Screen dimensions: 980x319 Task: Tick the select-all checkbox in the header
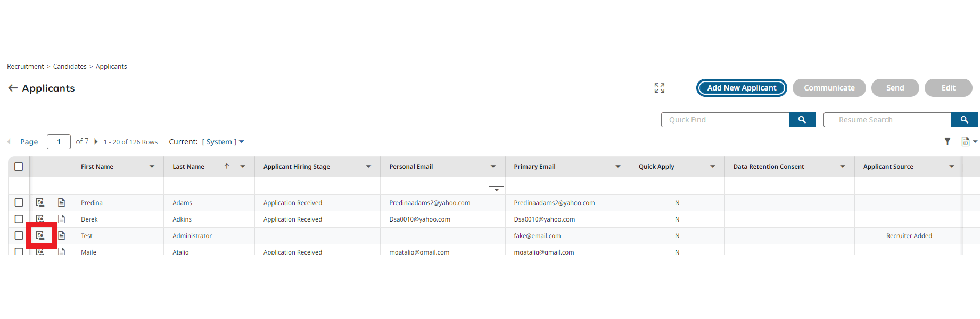point(19,167)
